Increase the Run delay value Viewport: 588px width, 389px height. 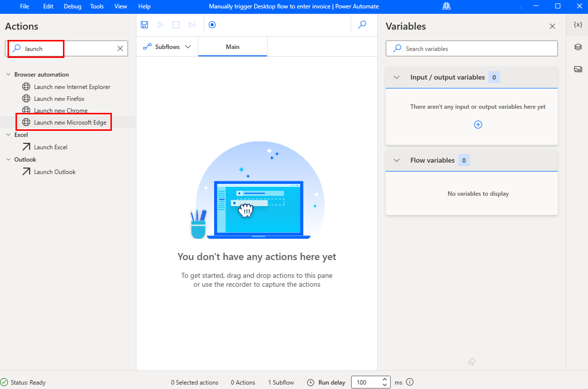tap(385, 380)
